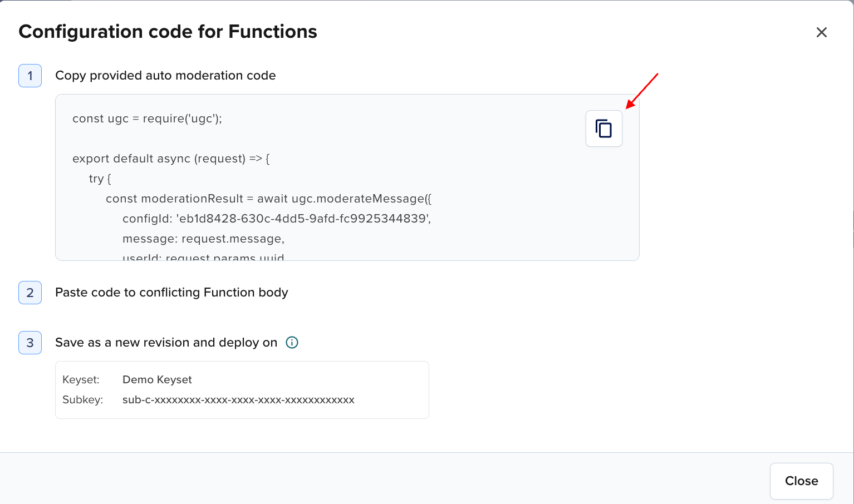Click the Demo Keyset value
The width and height of the screenshot is (854, 504).
point(156,379)
